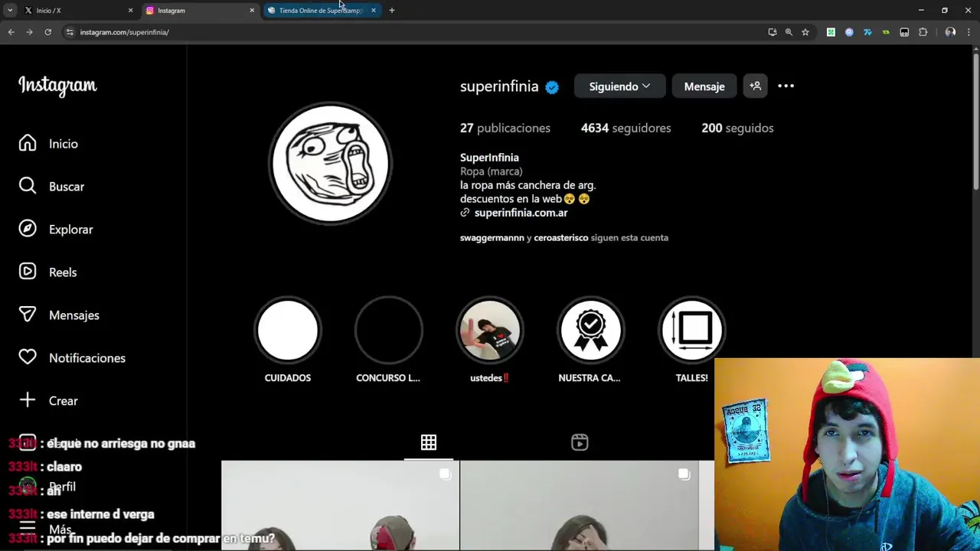Viewport: 980px width, 551px height.
Task: Close the Tienda Online tab
Action: [374, 10]
